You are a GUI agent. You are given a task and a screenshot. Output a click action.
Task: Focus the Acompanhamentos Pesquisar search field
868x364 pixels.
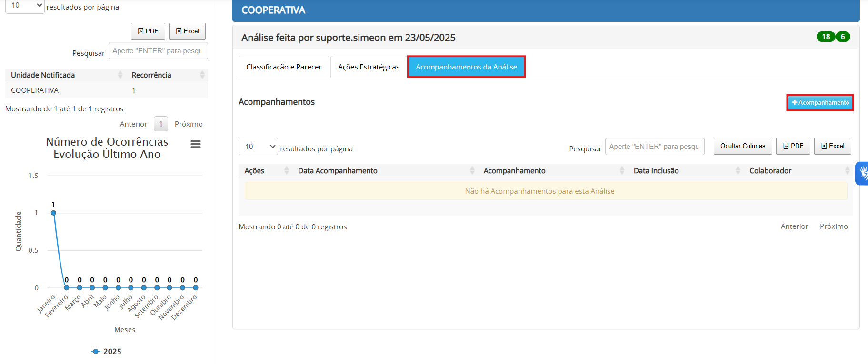point(654,147)
